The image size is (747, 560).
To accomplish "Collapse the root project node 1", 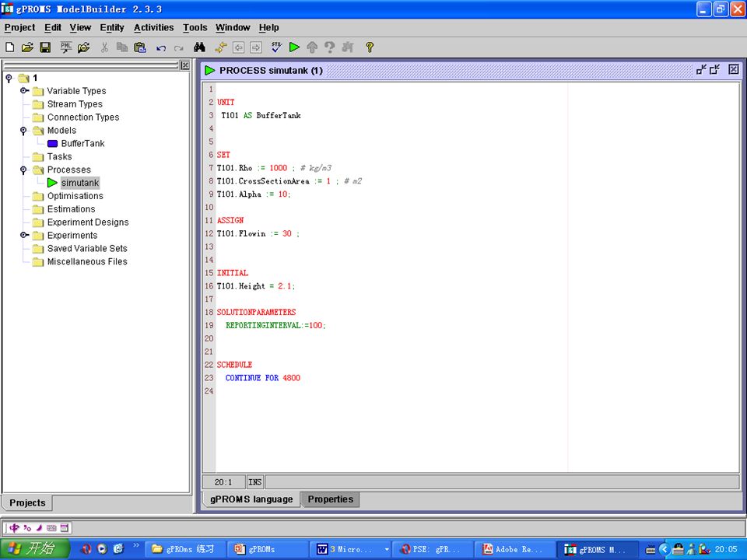I will pyautogui.click(x=9, y=78).
